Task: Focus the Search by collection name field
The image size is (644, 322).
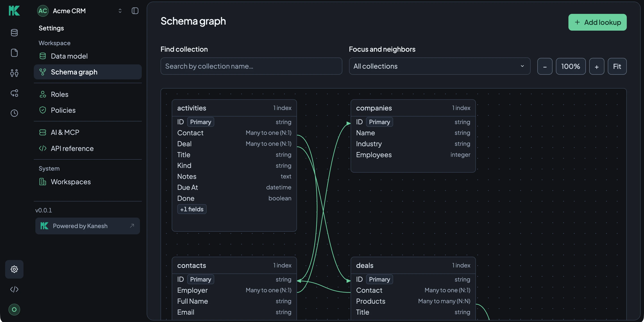Action: [x=251, y=66]
